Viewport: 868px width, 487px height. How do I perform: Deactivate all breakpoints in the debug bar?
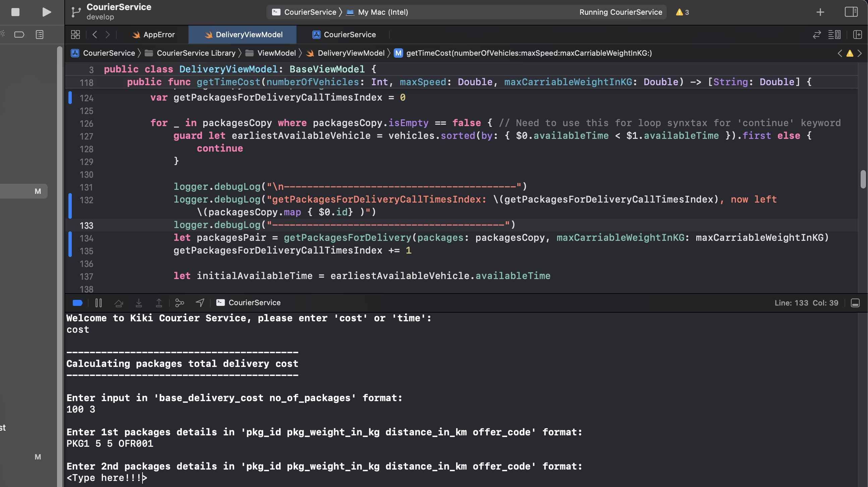pos(77,303)
